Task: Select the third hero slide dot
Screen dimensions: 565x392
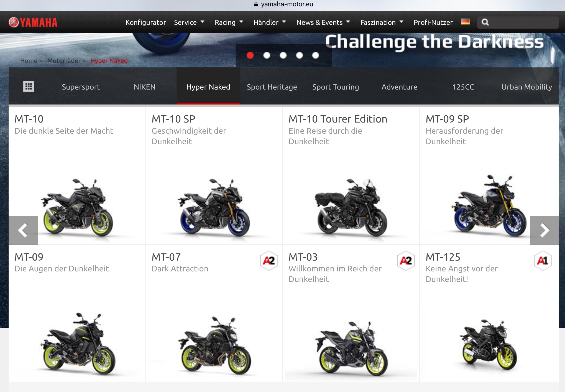Action: [x=283, y=55]
